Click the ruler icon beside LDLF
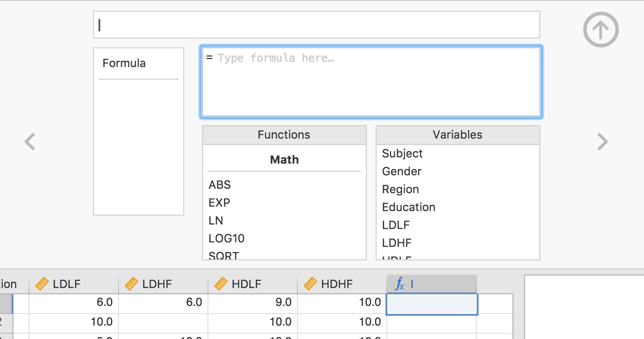Image resolution: width=644 pixels, height=339 pixels. tap(42, 284)
